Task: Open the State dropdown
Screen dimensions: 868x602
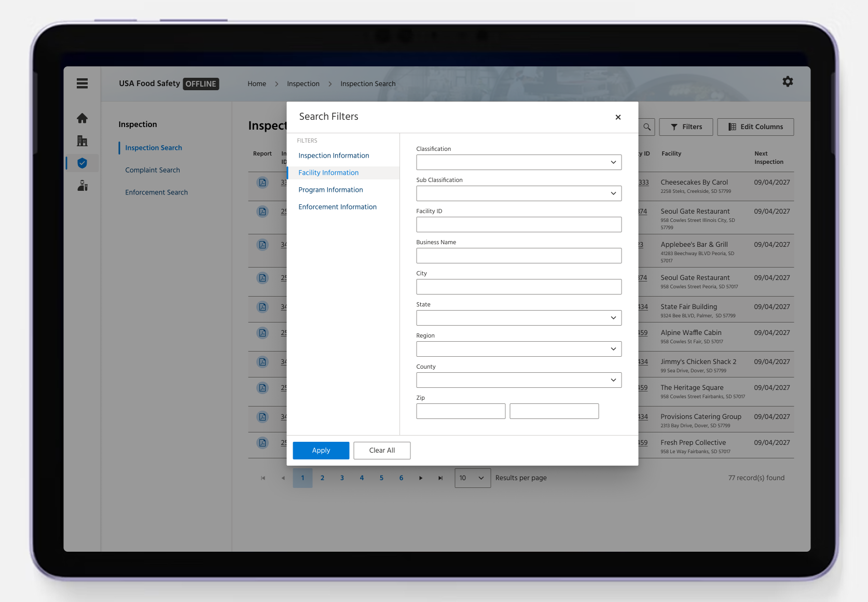Action: (x=519, y=318)
